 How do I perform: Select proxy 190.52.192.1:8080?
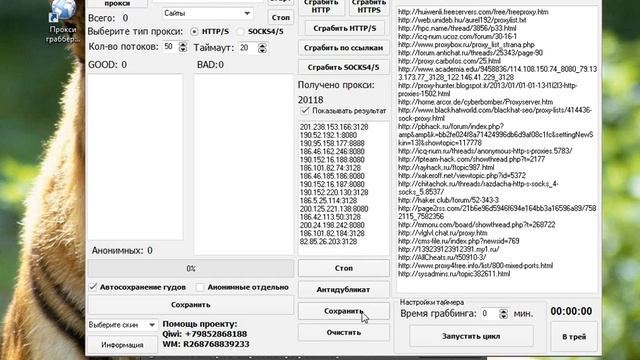coord(328,135)
